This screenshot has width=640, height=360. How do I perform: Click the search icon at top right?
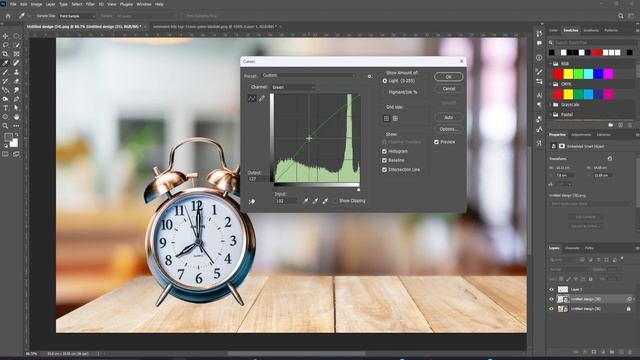tap(621, 16)
